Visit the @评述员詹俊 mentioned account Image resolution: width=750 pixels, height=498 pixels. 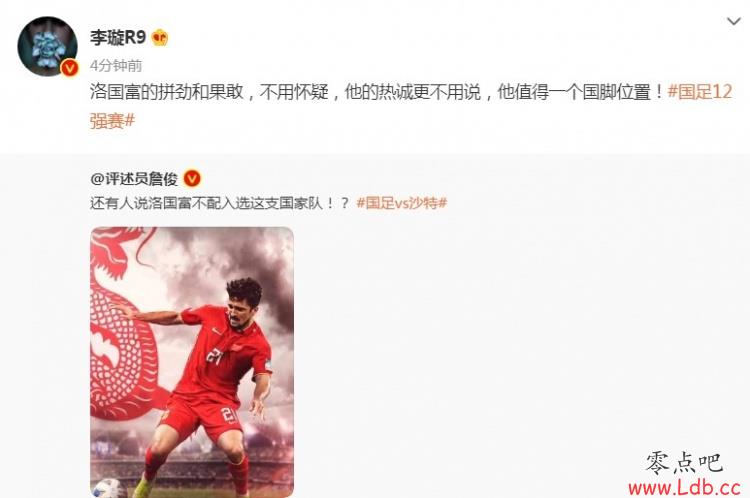point(134,179)
